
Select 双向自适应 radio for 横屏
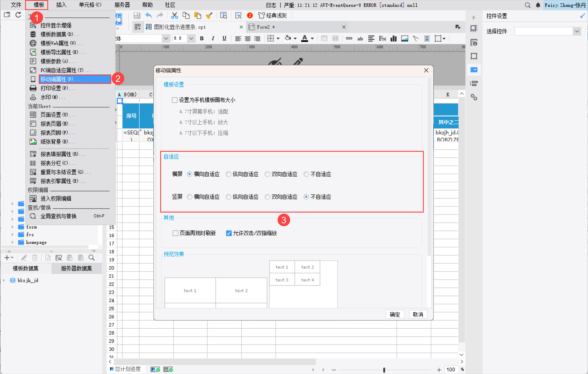(267, 174)
